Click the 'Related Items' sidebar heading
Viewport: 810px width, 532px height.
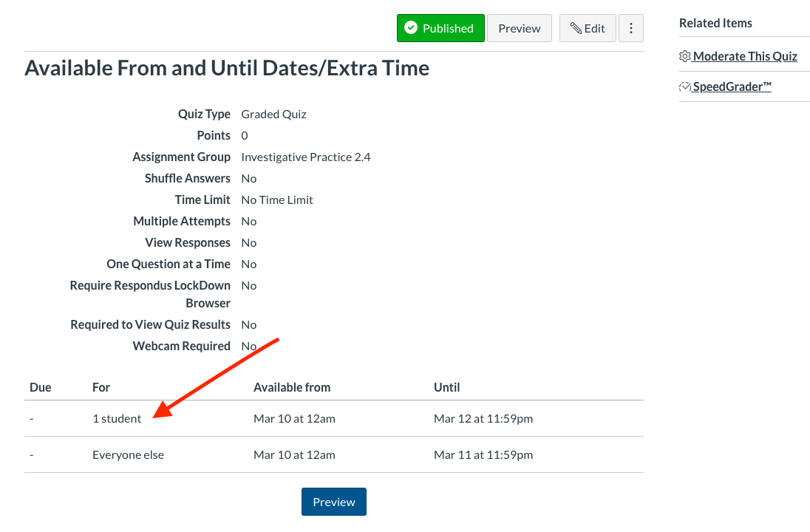click(x=715, y=22)
